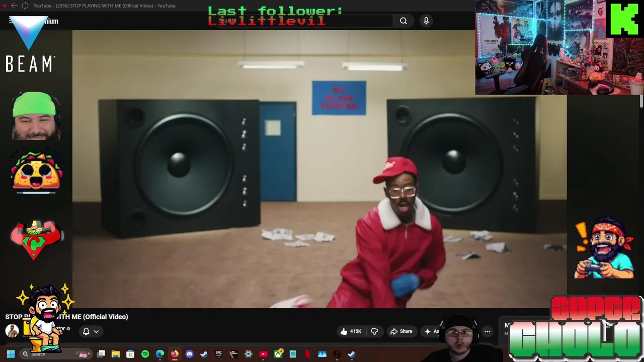
Task: Open the Windows Start menu
Action: point(11,354)
